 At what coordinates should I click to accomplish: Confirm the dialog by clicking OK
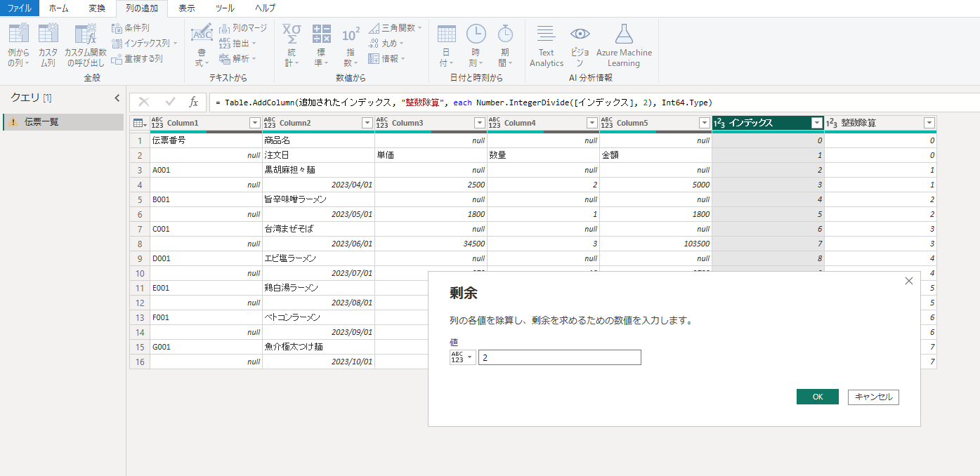click(x=817, y=397)
